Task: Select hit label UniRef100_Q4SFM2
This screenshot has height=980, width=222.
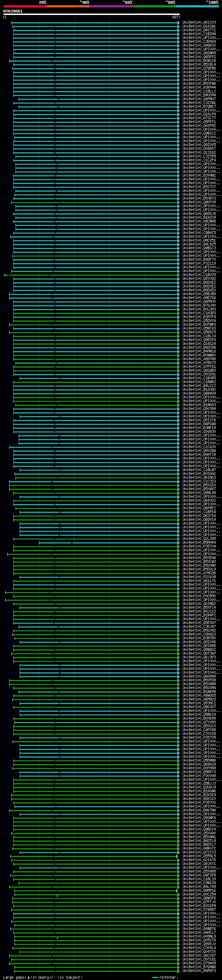Action: click(199, 125)
